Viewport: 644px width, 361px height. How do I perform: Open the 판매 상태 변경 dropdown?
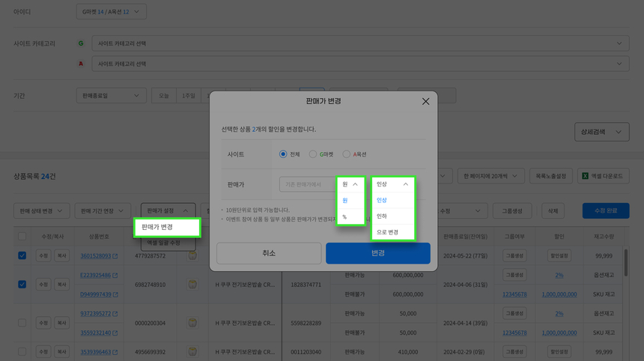point(41,210)
